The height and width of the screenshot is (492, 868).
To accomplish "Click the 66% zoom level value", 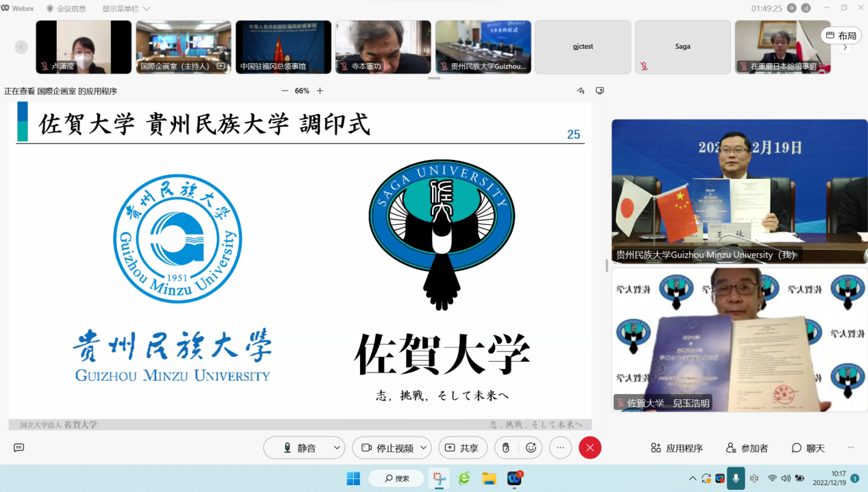I will (x=302, y=91).
